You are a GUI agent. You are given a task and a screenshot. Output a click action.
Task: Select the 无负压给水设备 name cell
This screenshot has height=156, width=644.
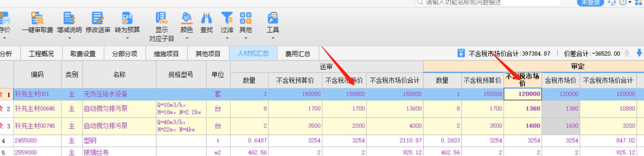click(119, 94)
